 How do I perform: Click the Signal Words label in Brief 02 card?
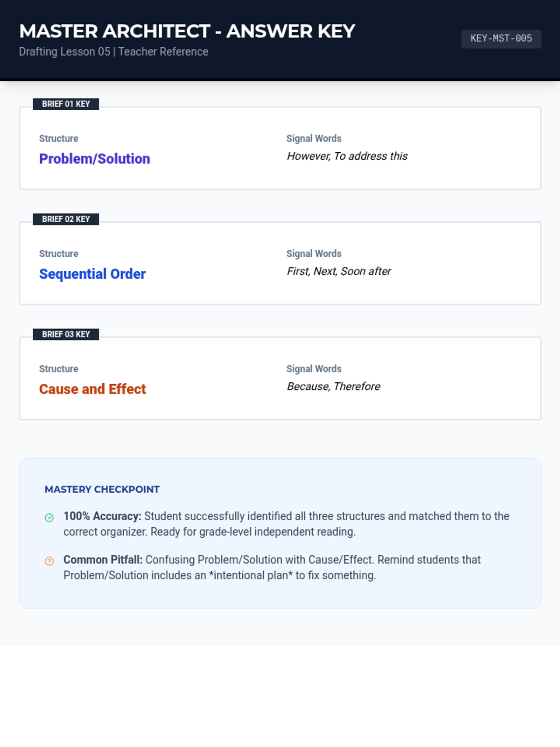pos(314,254)
